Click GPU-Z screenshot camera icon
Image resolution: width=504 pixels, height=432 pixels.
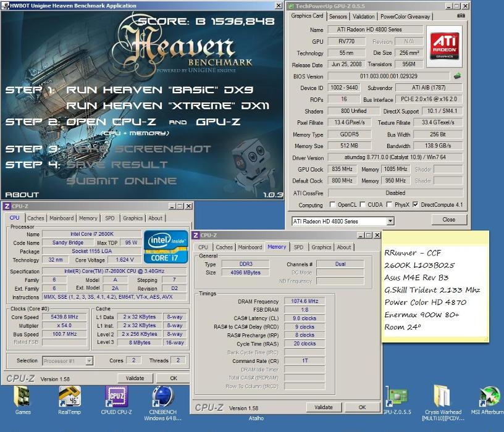click(x=461, y=15)
